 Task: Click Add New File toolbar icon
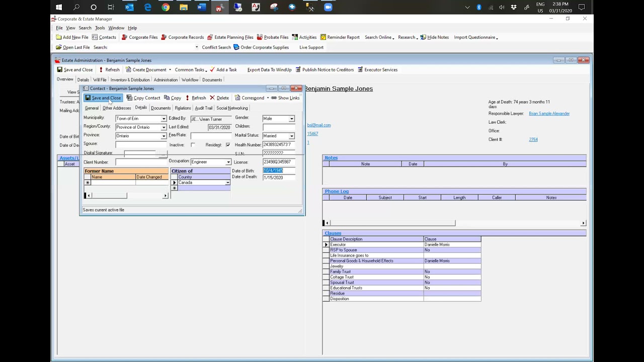[72, 37]
